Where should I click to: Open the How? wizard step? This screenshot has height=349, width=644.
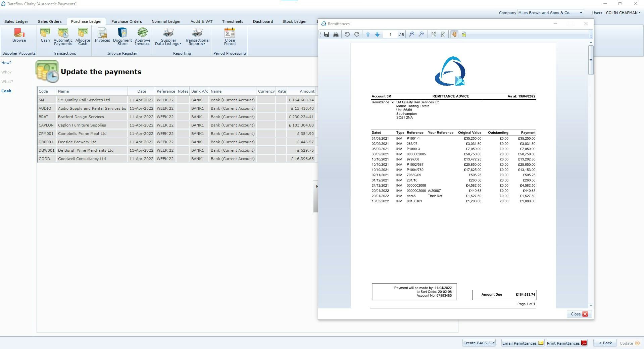coord(6,63)
